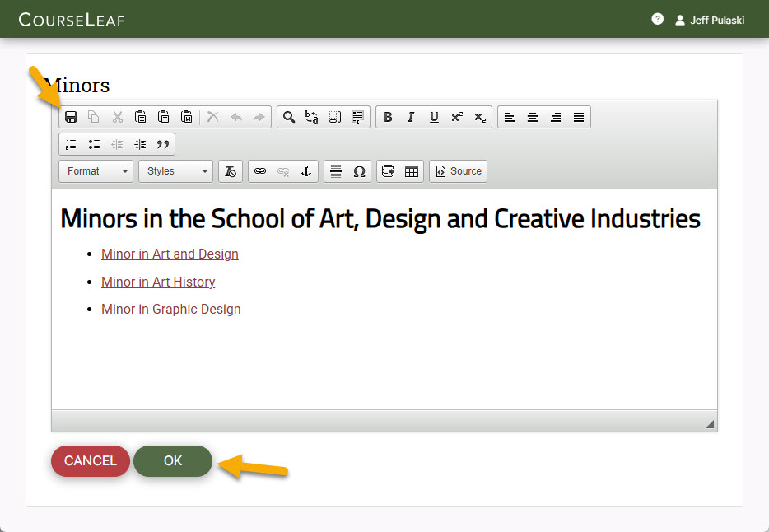Image resolution: width=769 pixels, height=532 pixels.
Task: Apply block quote formatting
Action: [163, 144]
